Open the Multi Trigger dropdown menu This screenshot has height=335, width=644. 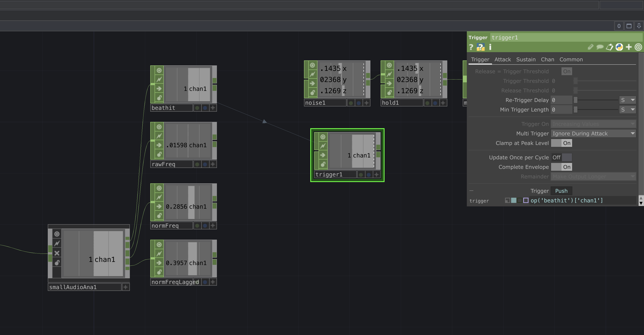coord(593,134)
